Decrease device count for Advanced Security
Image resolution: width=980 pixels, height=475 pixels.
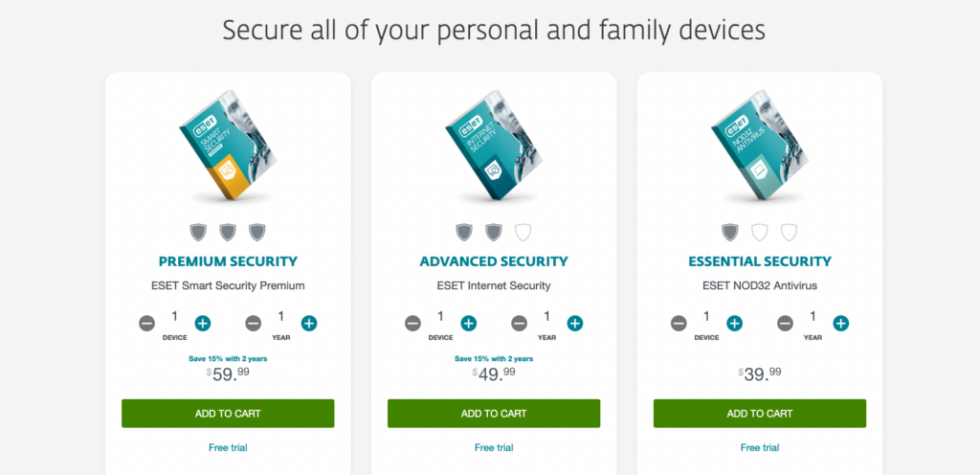(x=413, y=323)
